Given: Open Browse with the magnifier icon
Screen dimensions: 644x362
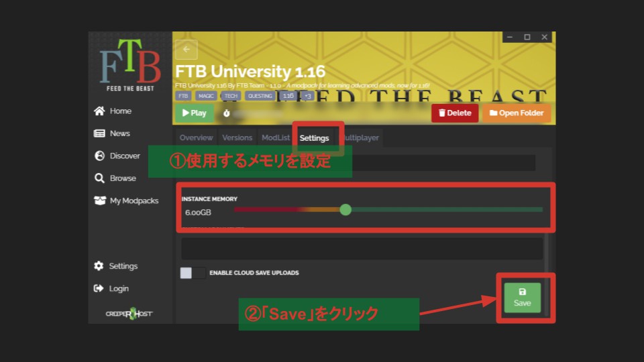Looking at the screenshot, I should [115, 178].
